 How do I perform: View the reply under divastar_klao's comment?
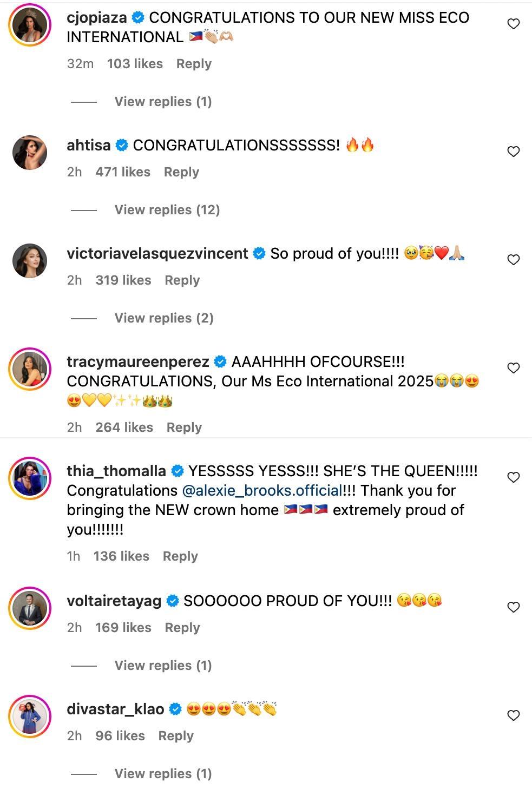click(x=162, y=774)
